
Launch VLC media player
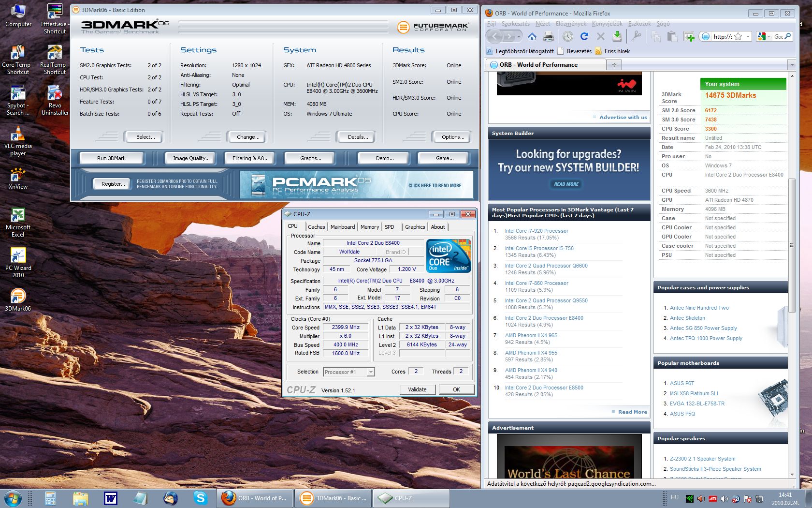(x=18, y=141)
